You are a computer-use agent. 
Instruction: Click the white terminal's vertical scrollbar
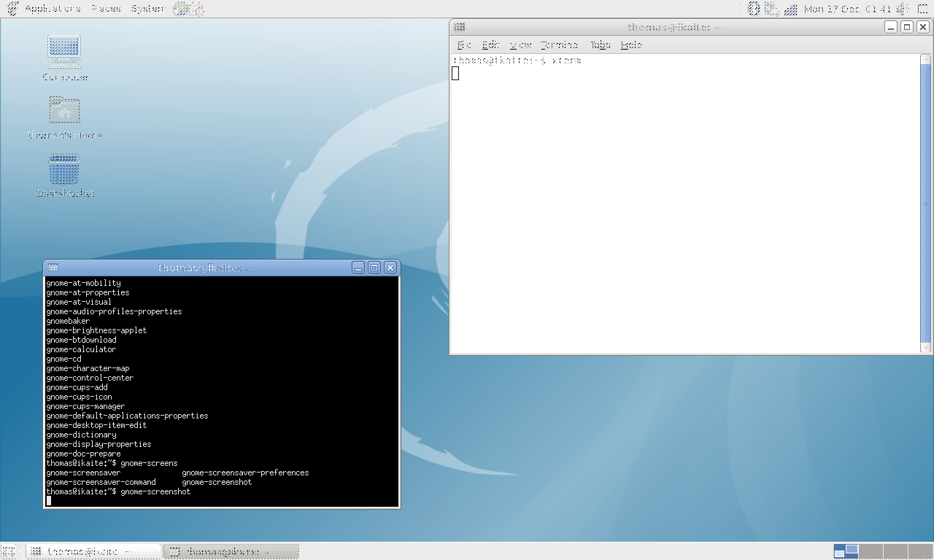(x=926, y=203)
